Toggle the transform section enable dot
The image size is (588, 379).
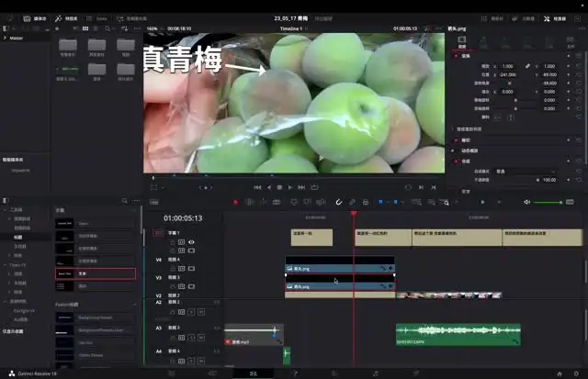457,54
